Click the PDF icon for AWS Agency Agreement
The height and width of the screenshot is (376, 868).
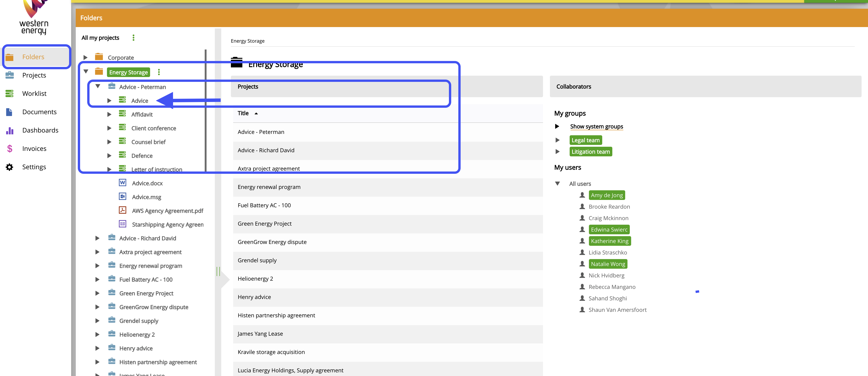coord(123,210)
